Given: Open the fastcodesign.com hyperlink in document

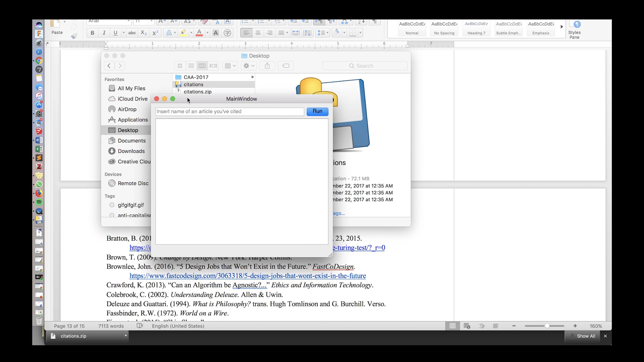Looking at the screenshot, I should tap(248, 276).
